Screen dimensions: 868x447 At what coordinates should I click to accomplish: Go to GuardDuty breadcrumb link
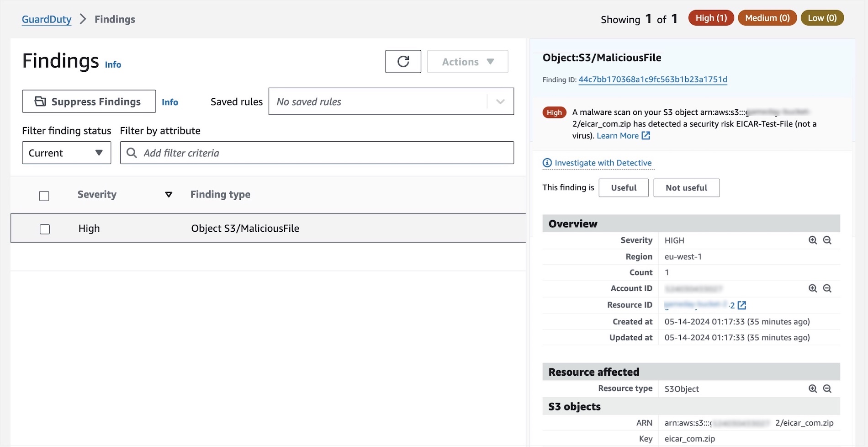[x=47, y=19]
